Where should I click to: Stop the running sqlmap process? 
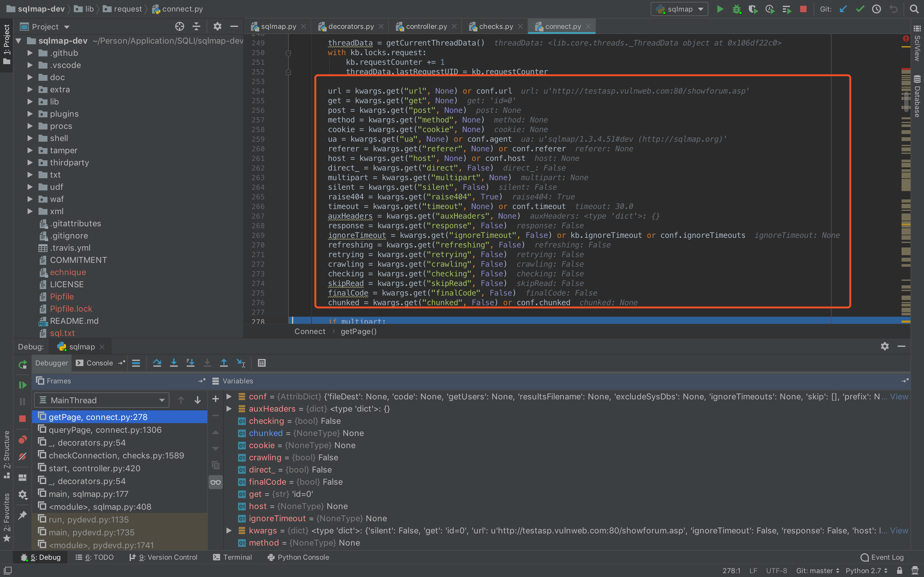(x=803, y=9)
